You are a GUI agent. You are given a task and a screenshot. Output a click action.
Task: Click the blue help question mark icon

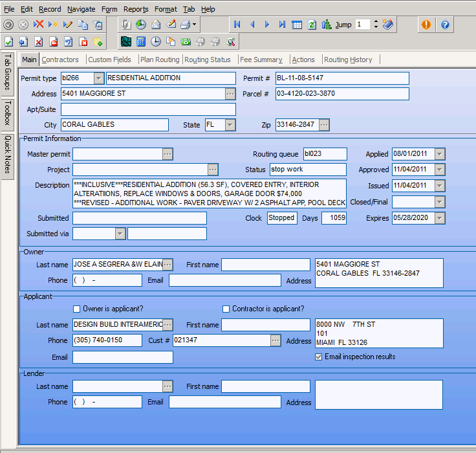pyautogui.click(x=445, y=25)
